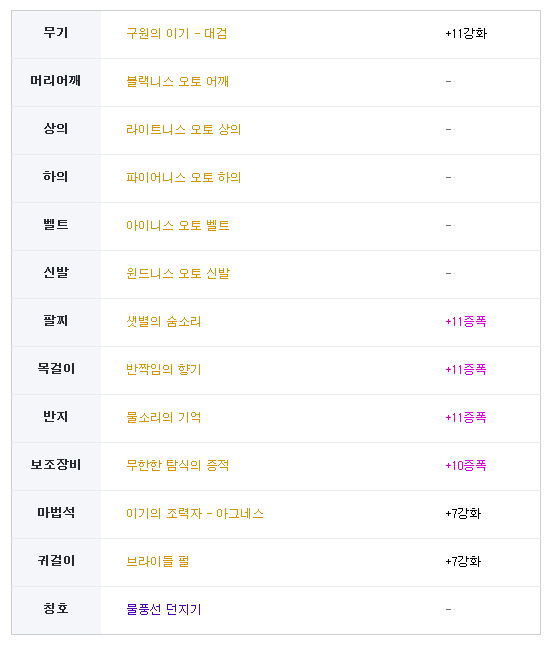The height and width of the screenshot is (651, 556).
Task: Open the weapon item link 구원의 이기 - 대검
Action: [176, 34]
